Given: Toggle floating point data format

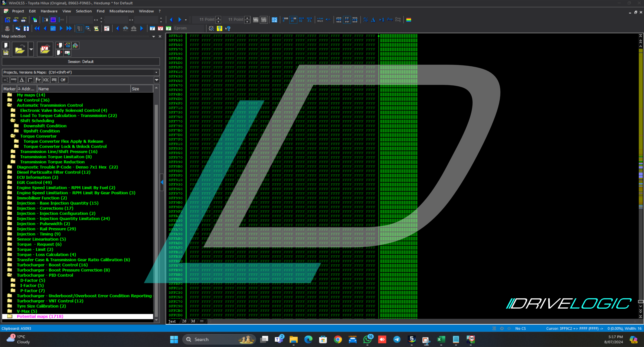Looking at the screenshot, I should tap(310, 20).
